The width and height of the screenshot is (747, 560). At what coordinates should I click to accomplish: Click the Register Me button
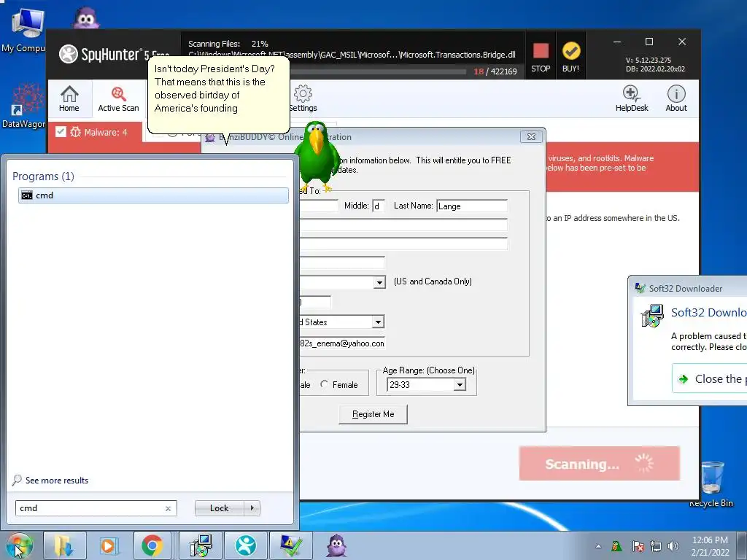tap(373, 414)
